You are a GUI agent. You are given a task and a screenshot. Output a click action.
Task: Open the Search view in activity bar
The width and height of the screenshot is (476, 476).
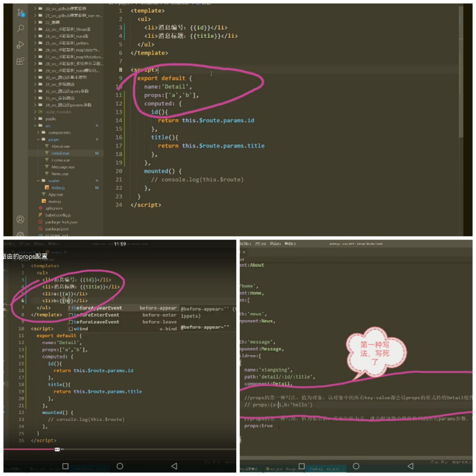pos(20,28)
